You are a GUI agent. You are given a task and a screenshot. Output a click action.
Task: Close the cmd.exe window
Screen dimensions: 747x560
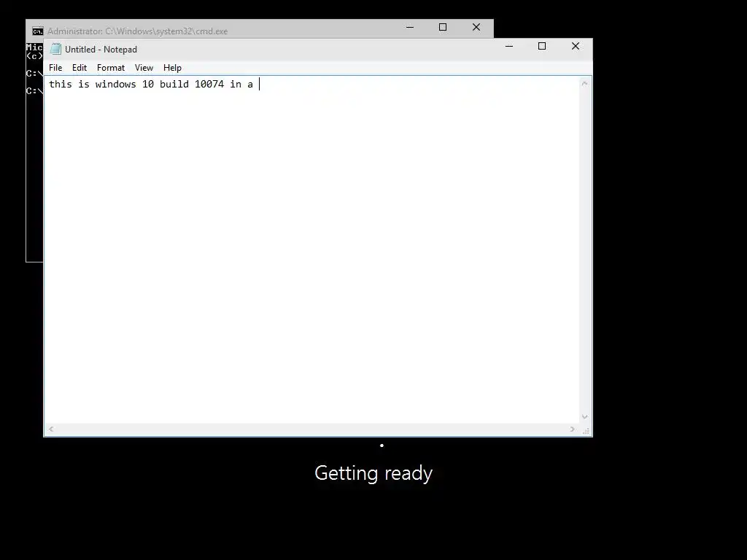[x=476, y=27]
